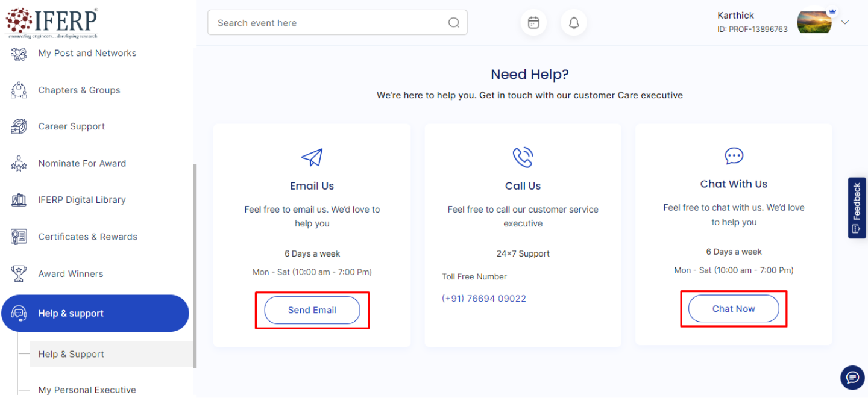This screenshot has width=868, height=398.
Task: Open the notifications bell
Action: pos(574,23)
